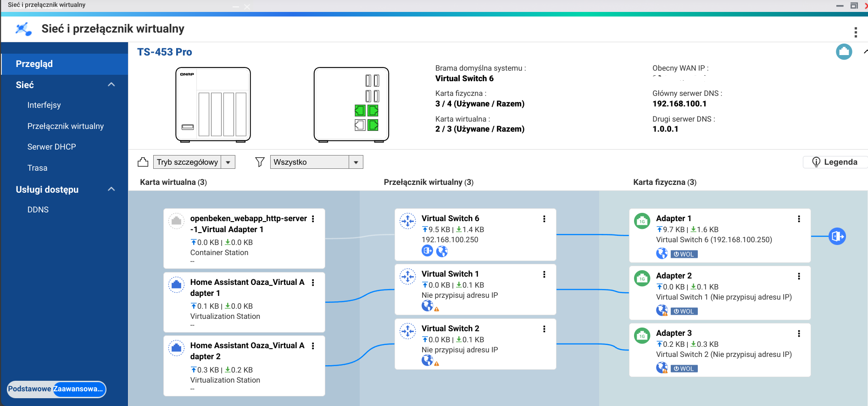Click the view mode icon left of Tryb szczegółowy
The image size is (868, 406).
point(143,162)
